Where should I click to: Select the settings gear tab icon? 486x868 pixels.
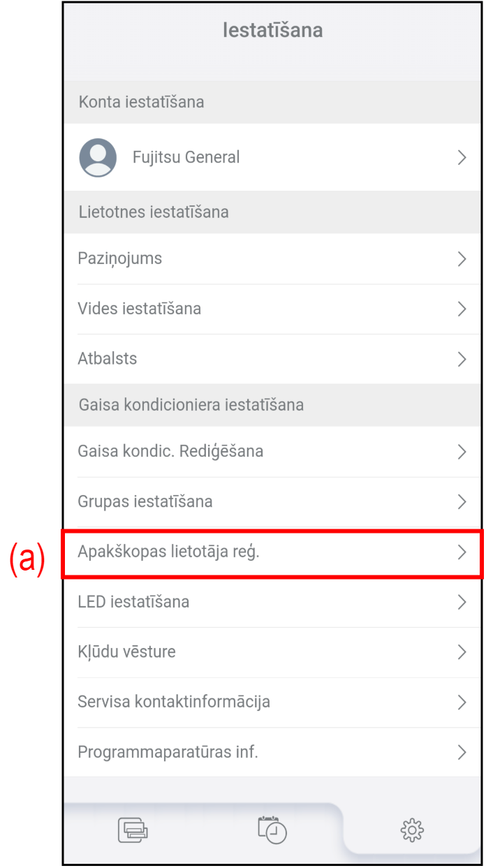412,830
